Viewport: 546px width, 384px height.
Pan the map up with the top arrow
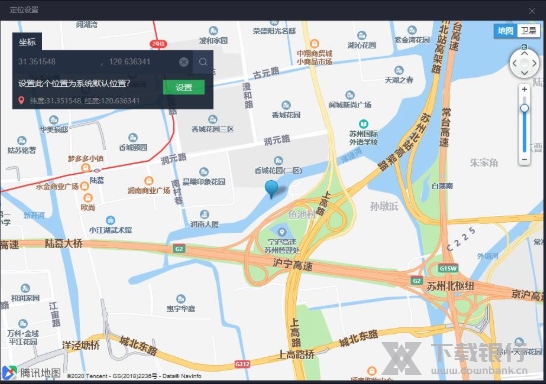(524, 53)
